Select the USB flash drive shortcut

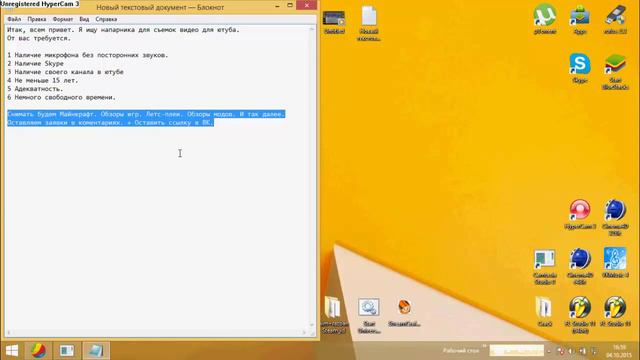[x=615, y=19]
